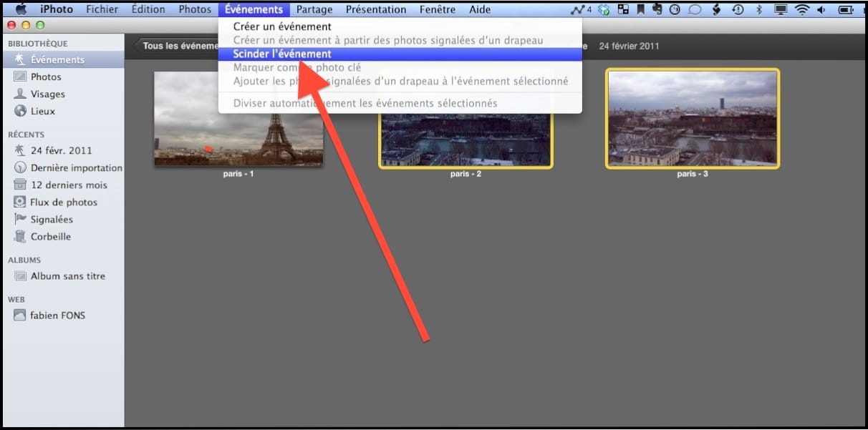Screen dimensions: 868x430
Task: Select 24 févr. 2011 recent event
Action: (x=64, y=150)
